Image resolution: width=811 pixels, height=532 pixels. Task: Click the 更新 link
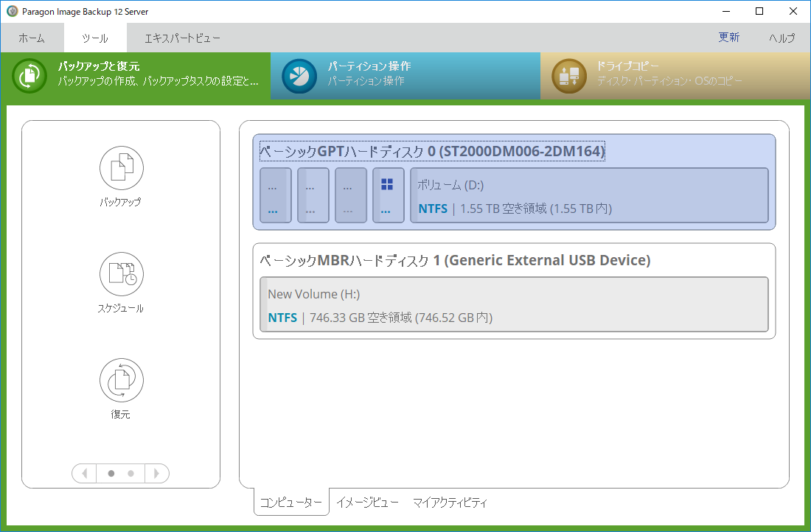pos(729,38)
